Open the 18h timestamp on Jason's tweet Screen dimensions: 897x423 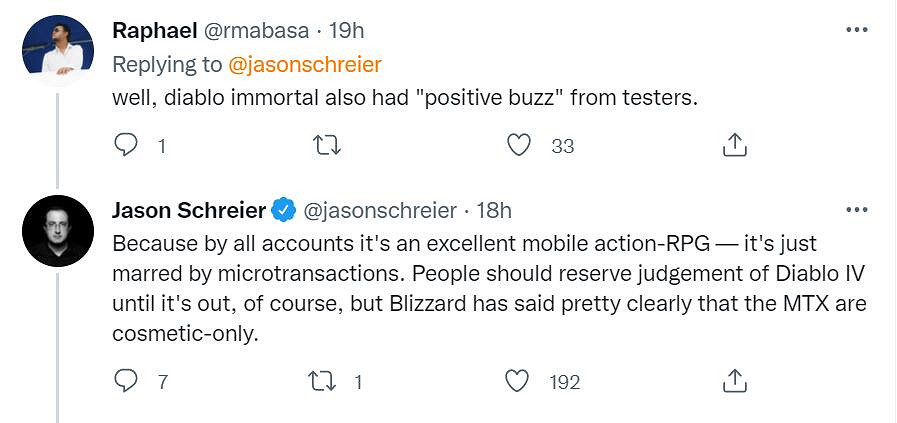[492, 210]
